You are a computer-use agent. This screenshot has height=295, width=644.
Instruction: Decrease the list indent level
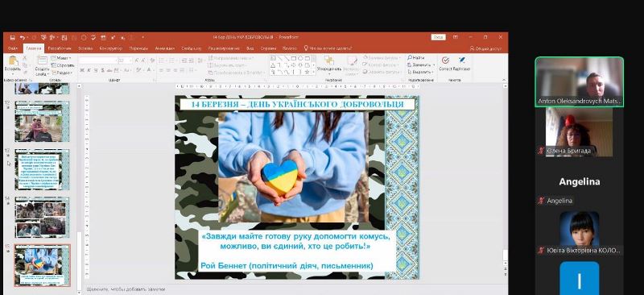click(184, 60)
